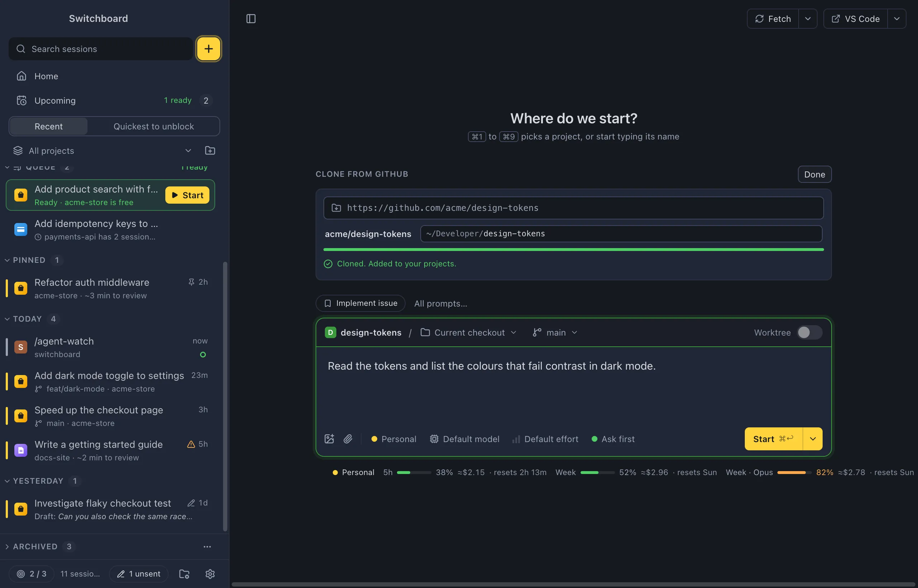The width and height of the screenshot is (918, 588).
Task: Click the draft pencil icon on Investigate flaky checkout test
Action: click(x=191, y=503)
